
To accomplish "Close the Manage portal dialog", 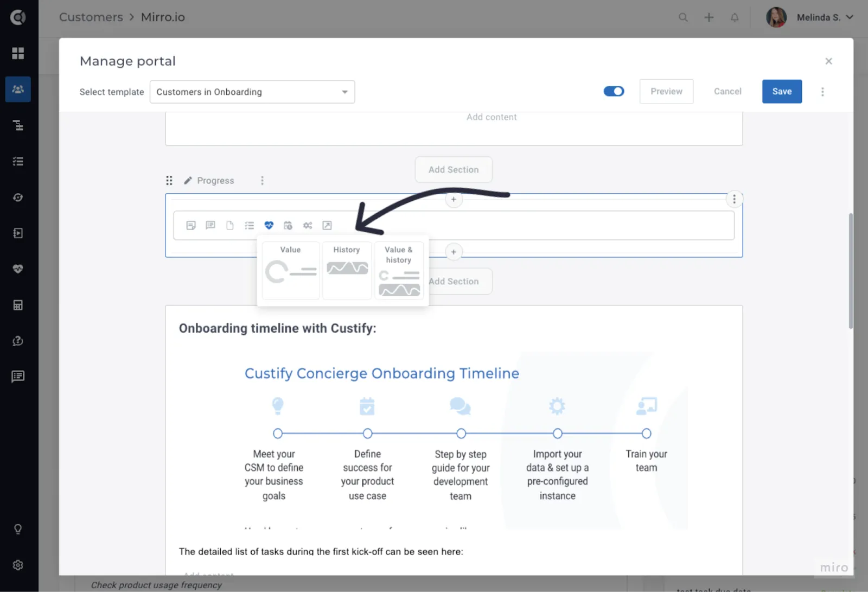I will (828, 61).
